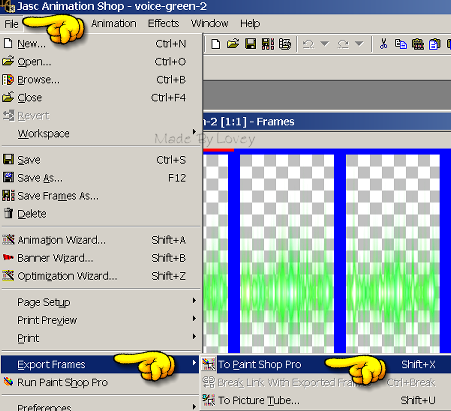
Task: Click the Undo arrow in the toolbar
Action: (309, 44)
